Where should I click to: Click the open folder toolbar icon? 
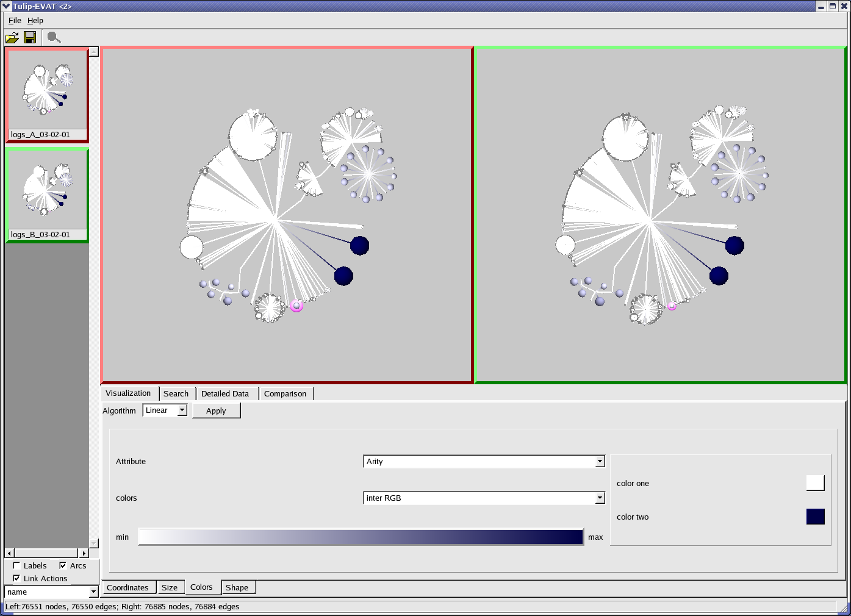point(12,38)
